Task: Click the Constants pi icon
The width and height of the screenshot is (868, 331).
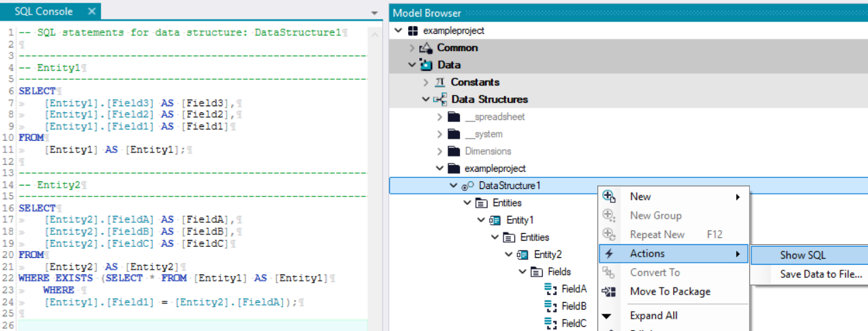Action: [440, 82]
